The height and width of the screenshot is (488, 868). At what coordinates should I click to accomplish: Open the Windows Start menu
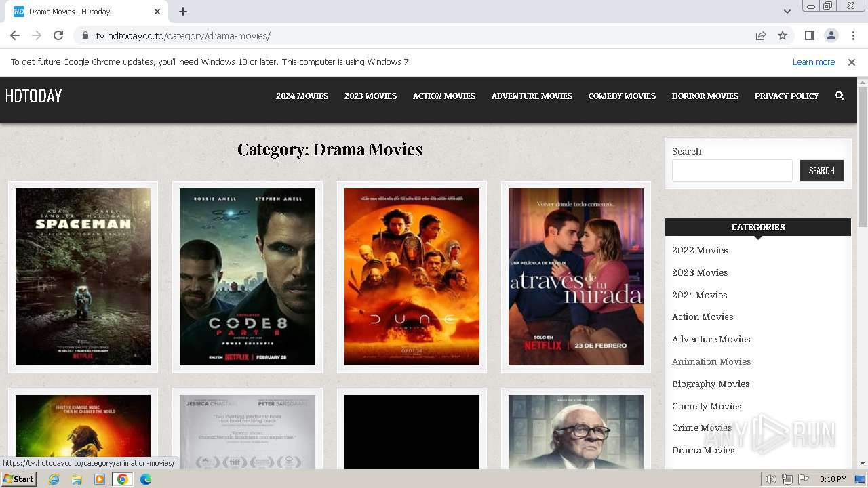click(x=19, y=479)
